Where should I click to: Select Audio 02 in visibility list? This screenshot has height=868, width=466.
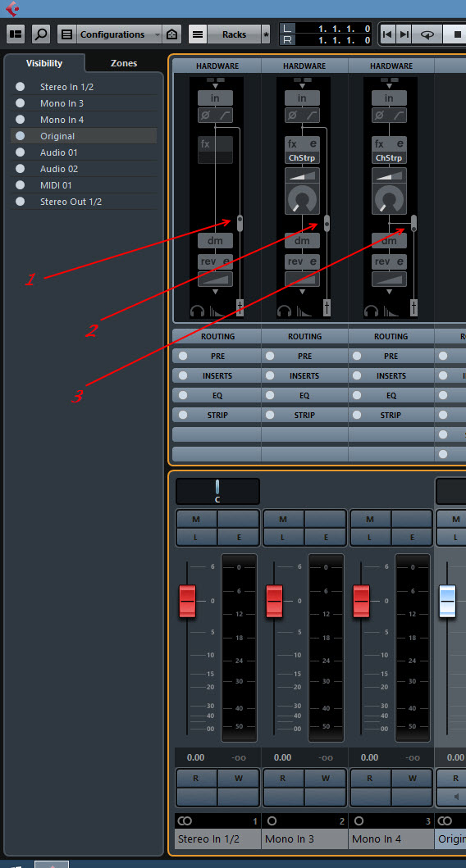point(84,169)
